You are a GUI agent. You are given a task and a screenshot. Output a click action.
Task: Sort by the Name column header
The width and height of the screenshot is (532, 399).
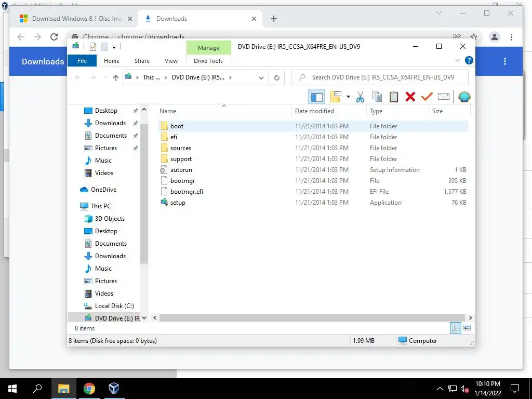pos(224,111)
